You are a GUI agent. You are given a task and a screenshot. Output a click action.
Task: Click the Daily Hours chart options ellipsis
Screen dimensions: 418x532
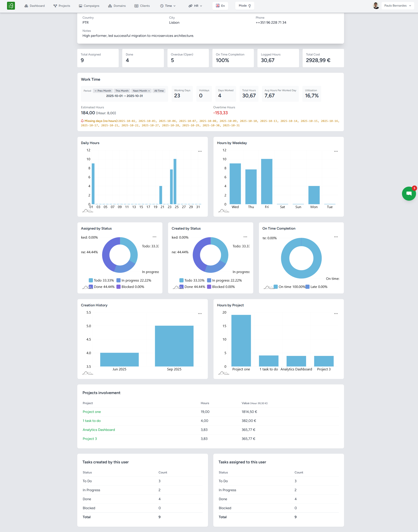click(x=200, y=151)
